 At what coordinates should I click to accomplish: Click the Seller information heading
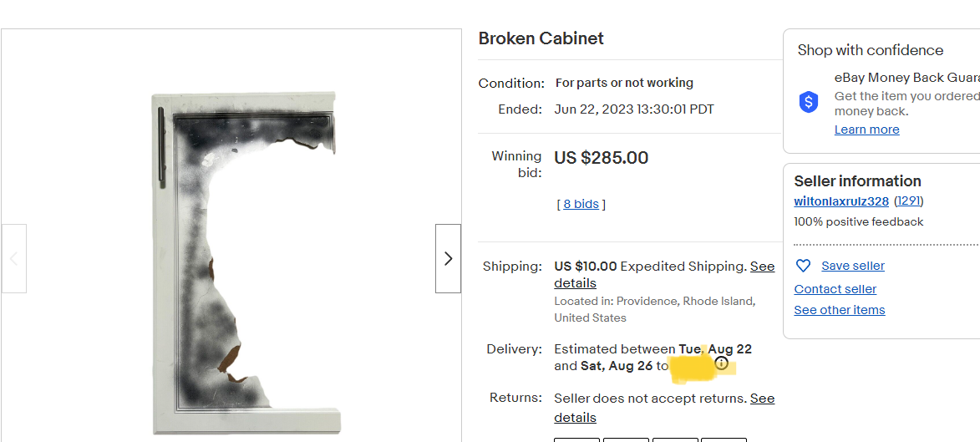point(857,181)
